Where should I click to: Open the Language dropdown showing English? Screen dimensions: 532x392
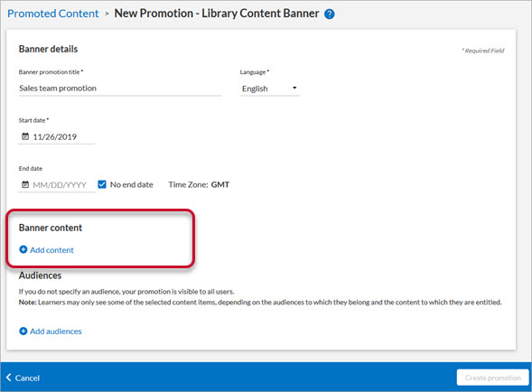pos(270,89)
